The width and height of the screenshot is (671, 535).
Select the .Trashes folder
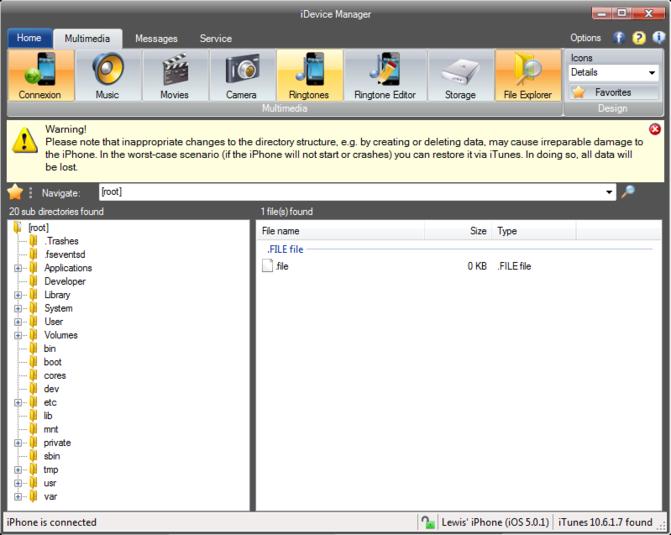(61, 241)
